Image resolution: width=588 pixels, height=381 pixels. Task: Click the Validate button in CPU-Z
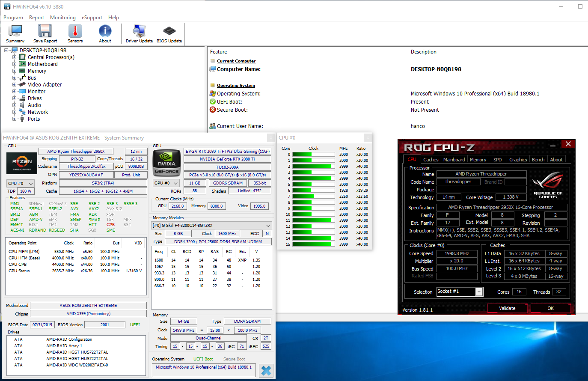(x=507, y=308)
